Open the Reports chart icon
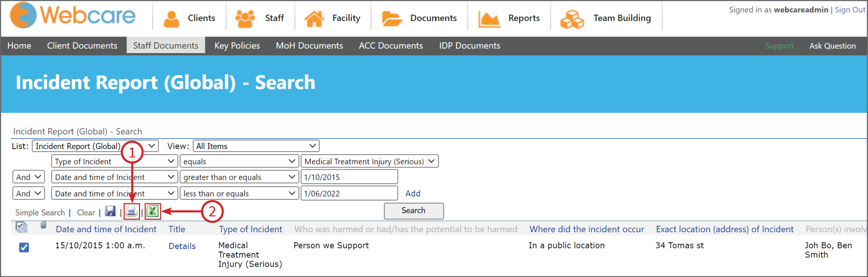 point(489,19)
